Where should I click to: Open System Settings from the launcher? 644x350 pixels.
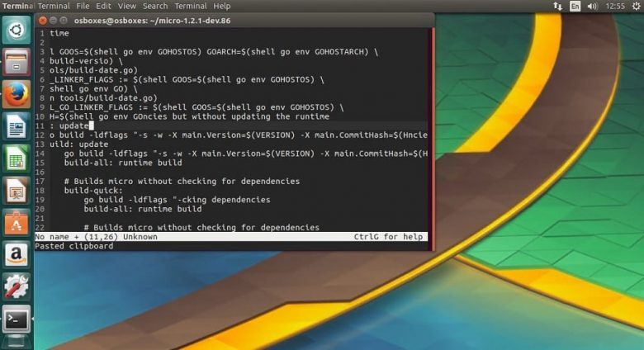tap(17, 285)
